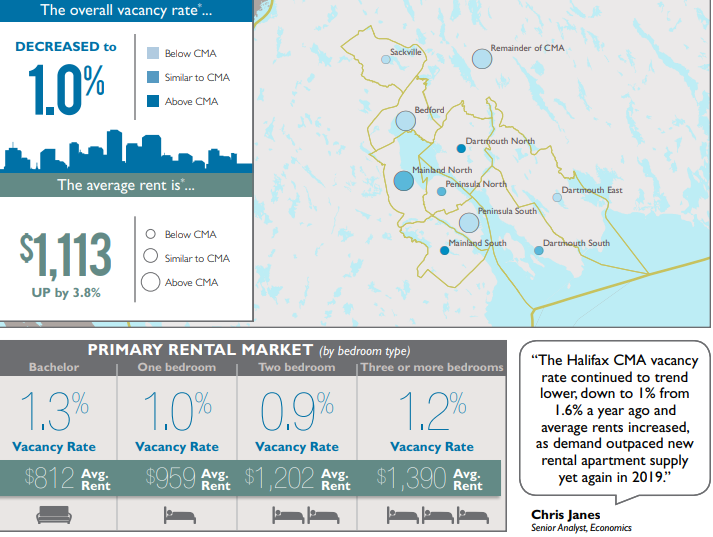Click the Dartmouth South map marker
713x537 pixels.
[539, 251]
